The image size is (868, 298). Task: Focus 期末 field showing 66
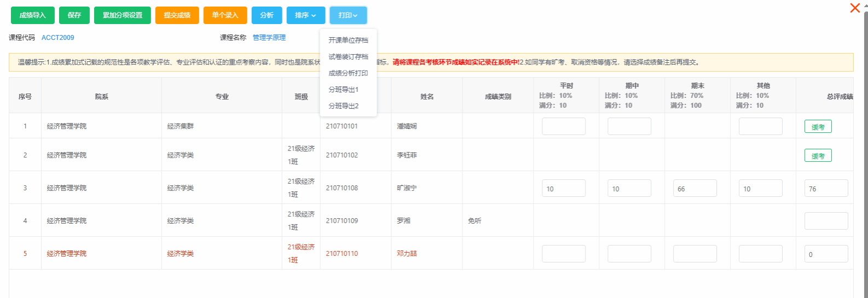coord(695,188)
